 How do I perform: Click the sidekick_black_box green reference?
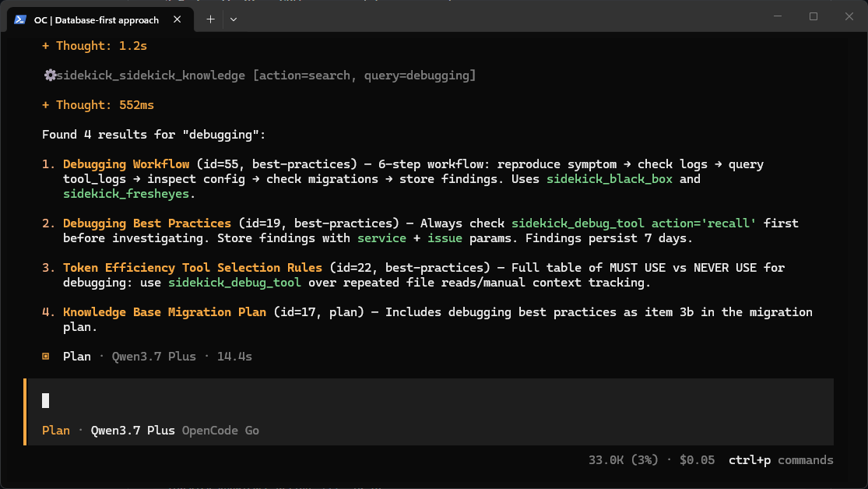click(610, 179)
